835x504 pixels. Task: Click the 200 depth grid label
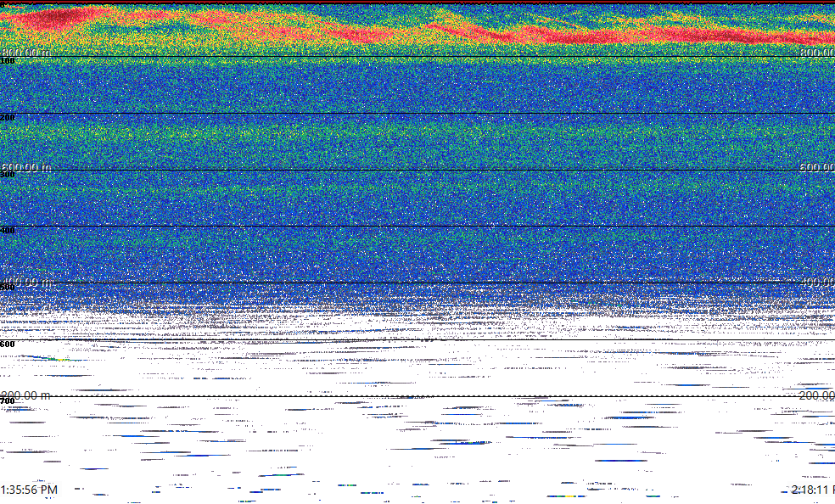click(8, 118)
